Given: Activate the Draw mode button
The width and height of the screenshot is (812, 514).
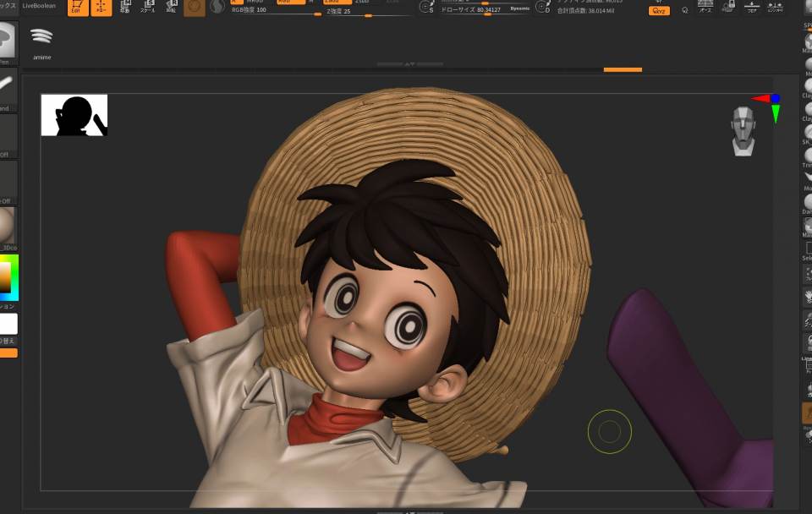Looking at the screenshot, I should (101, 8).
